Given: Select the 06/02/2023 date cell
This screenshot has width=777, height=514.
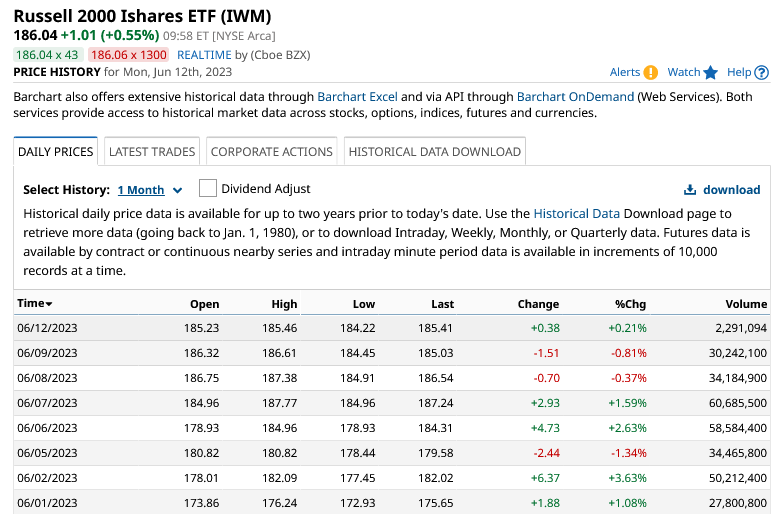Looking at the screenshot, I should [47, 478].
